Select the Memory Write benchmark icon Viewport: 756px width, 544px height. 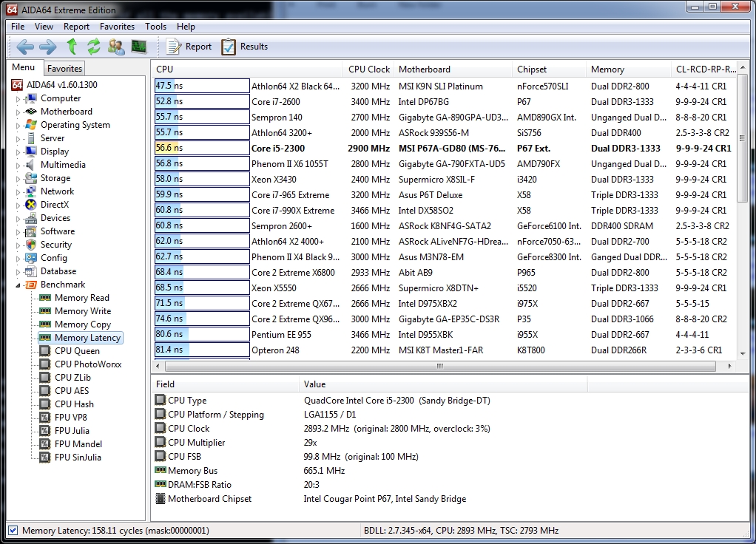(45, 310)
